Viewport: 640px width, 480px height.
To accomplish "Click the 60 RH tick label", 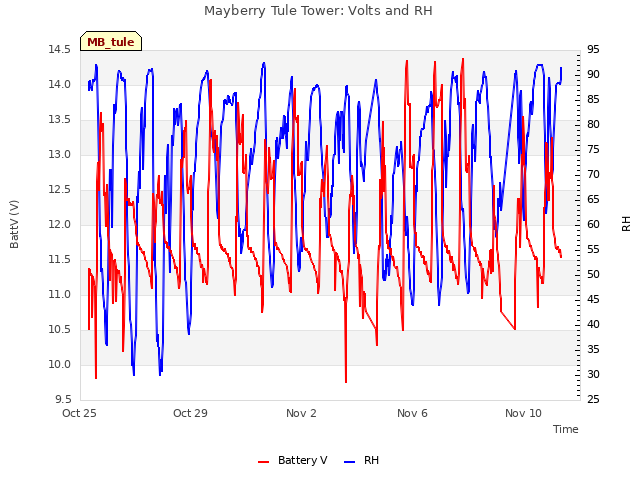I will (593, 224).
